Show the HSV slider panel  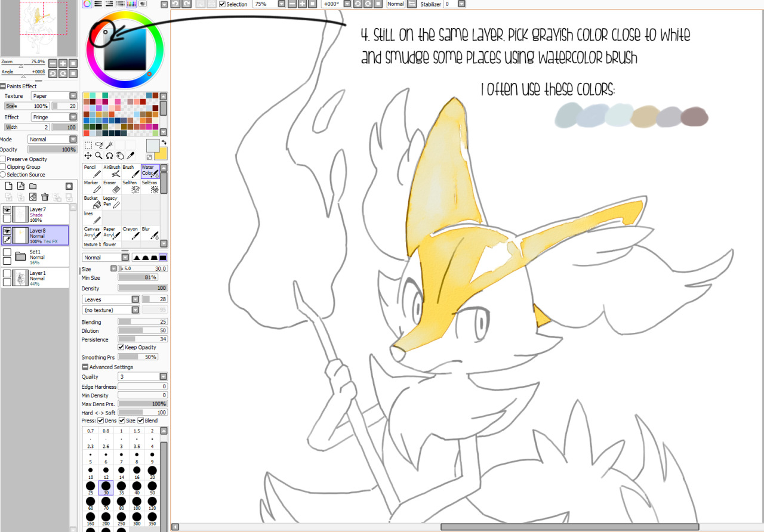pos(109,4)
